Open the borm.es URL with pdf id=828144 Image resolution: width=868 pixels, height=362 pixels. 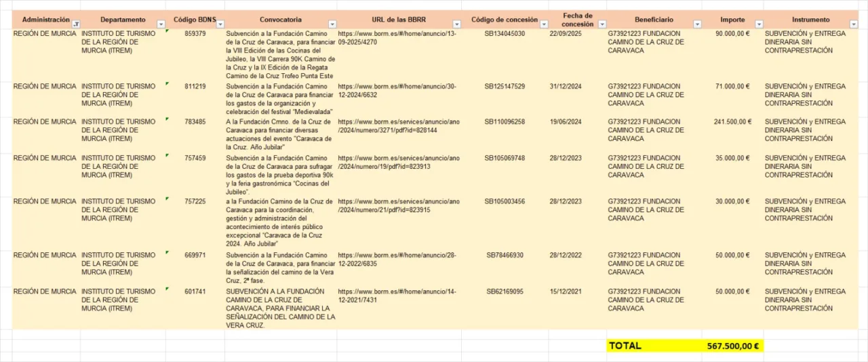coord(398,126)
